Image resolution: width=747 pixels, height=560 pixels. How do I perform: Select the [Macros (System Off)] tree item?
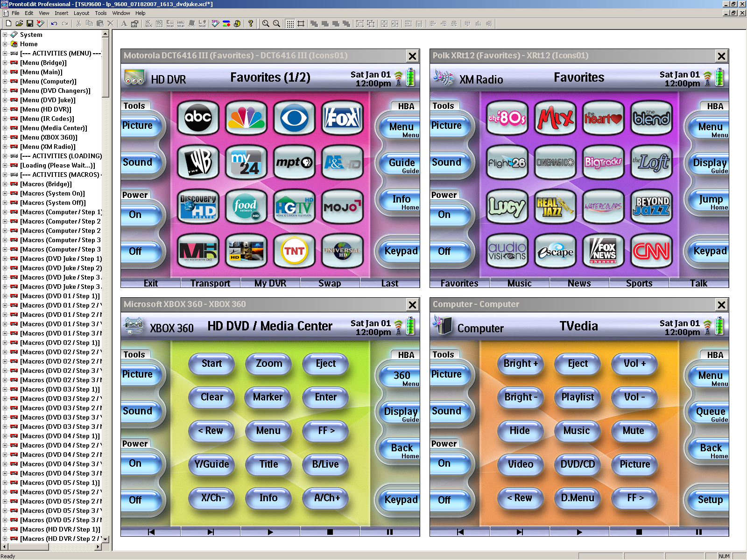[x=53, y=203]
